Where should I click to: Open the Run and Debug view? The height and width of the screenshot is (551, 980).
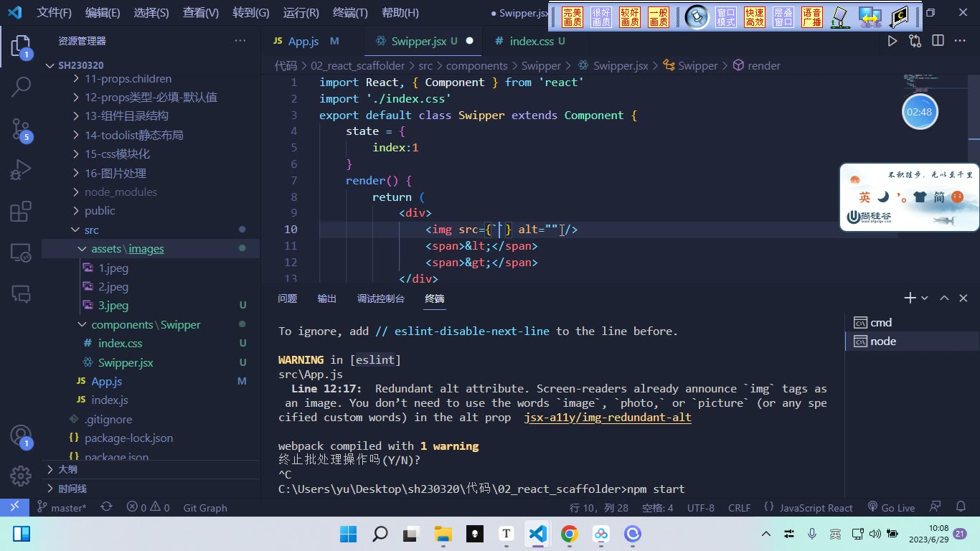pos(21,170)
